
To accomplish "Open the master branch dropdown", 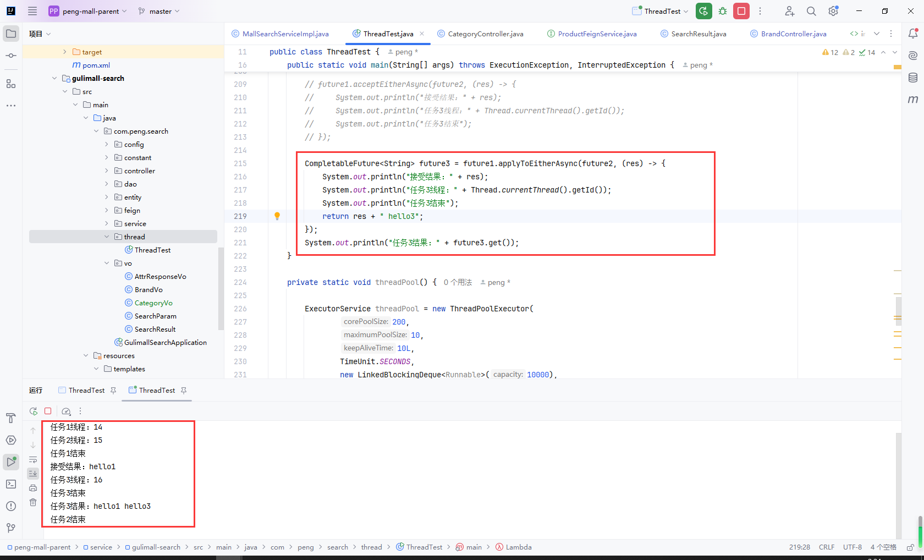I will coord(159,11).
